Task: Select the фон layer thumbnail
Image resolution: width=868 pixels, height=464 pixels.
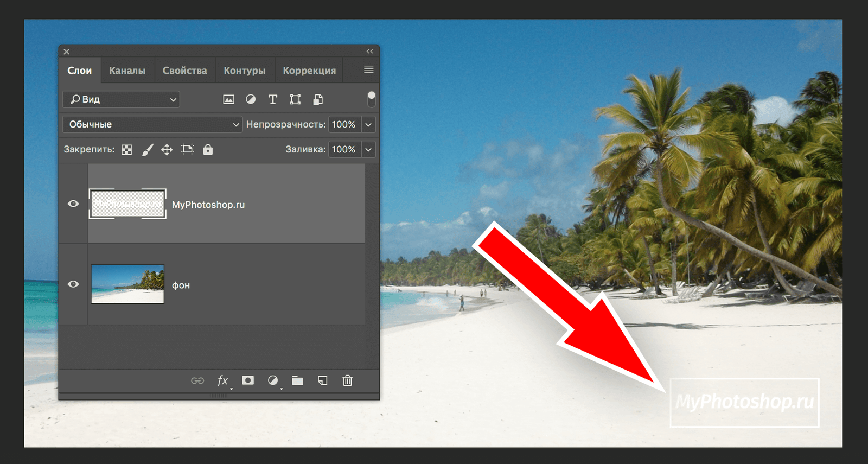Action: pyautogui.click(x=127, y=284)
